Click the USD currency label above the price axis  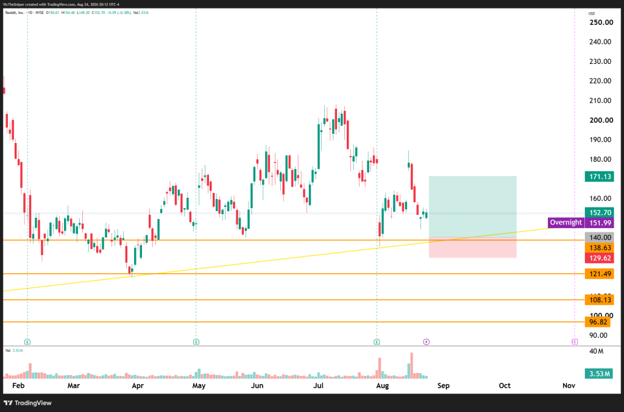click(591, 14)
